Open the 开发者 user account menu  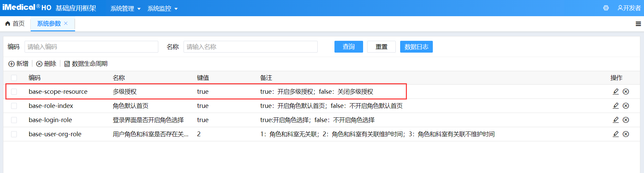point(629,8)
